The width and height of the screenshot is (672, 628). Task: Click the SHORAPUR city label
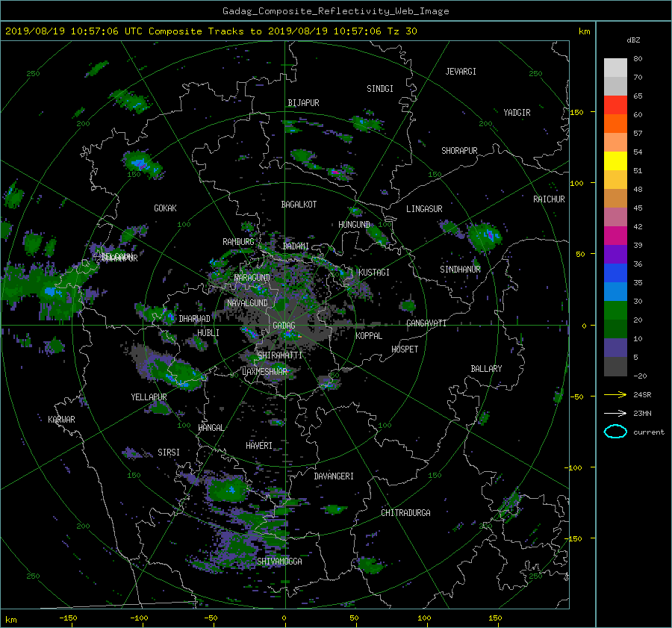click(459, 151)
